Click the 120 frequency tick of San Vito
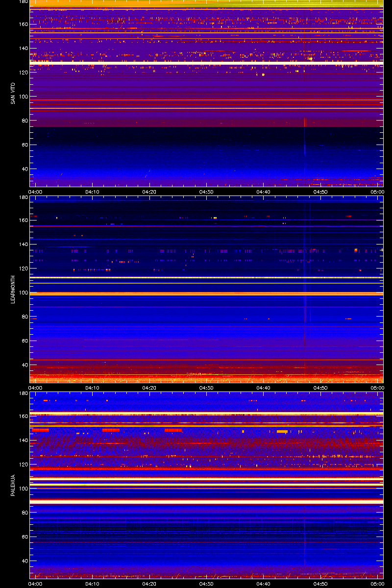 (x=23, y=73)
